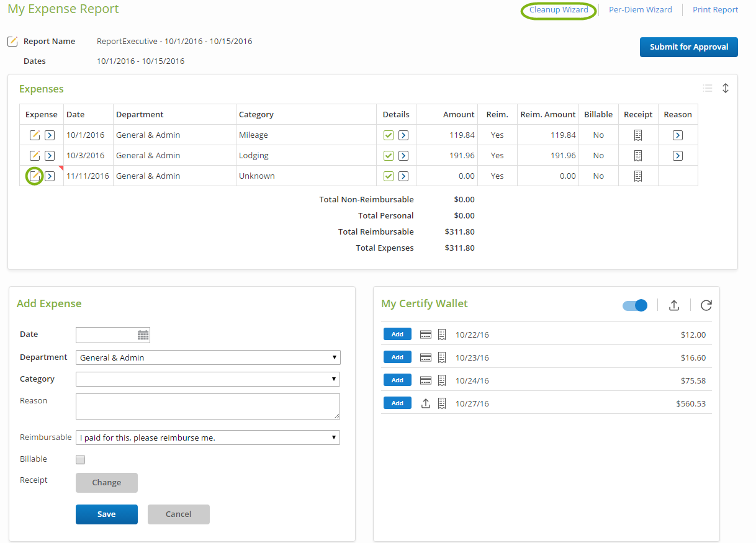Click the sort arrows icon in the Expenses panel
The image size is (756, 543).
click(x=725, y=89)
